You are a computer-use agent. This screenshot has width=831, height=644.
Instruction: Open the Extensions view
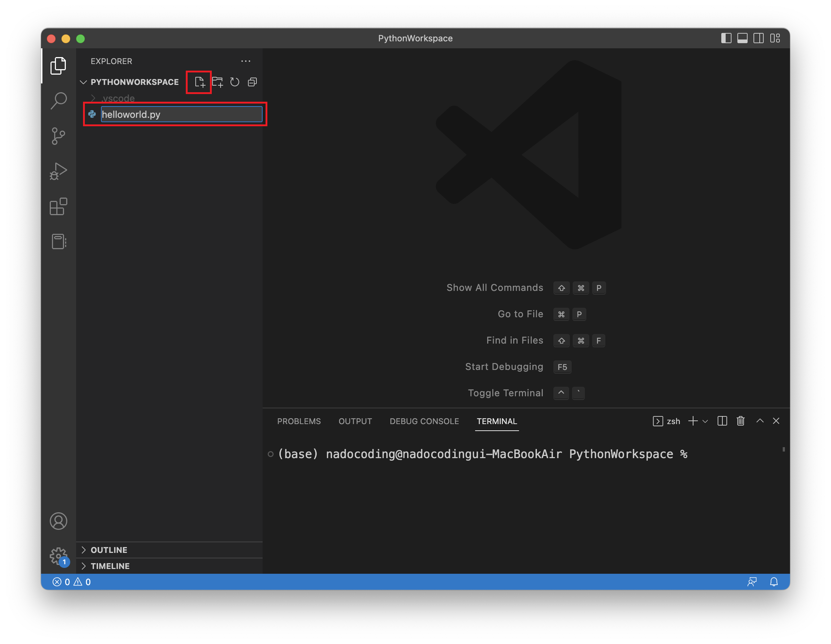[x=58, y=207]
